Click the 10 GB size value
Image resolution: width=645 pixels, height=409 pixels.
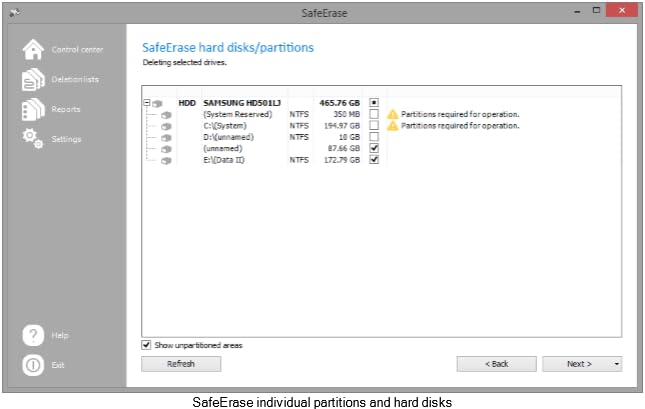coord(349,137)
